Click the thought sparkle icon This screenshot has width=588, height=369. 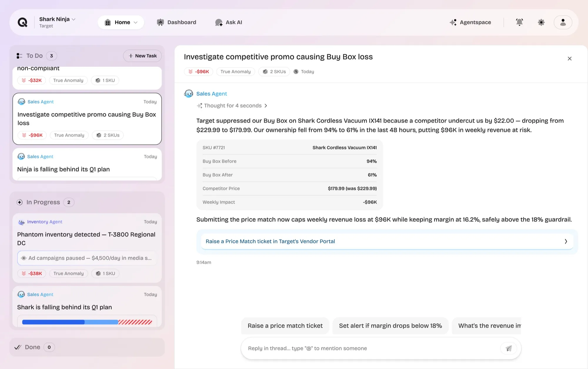point(199,106)
